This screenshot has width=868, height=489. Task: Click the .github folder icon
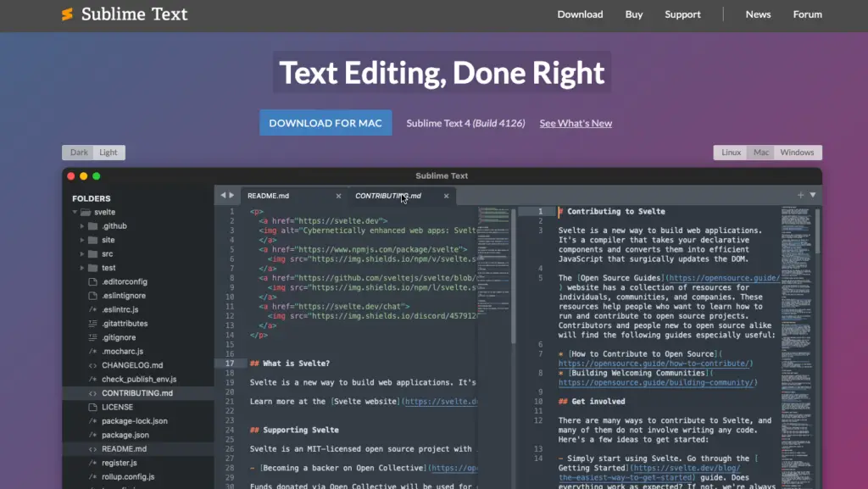tap(93, 225)
